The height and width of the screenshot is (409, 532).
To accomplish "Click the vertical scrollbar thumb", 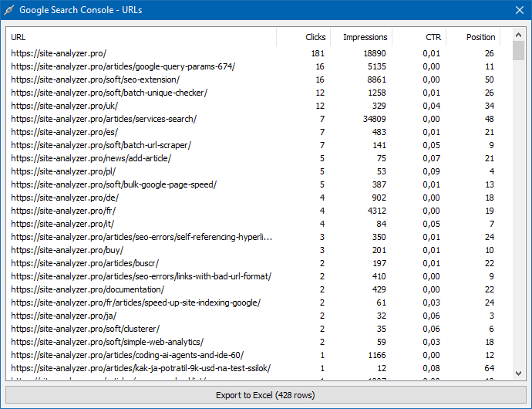I will point(518,50).
